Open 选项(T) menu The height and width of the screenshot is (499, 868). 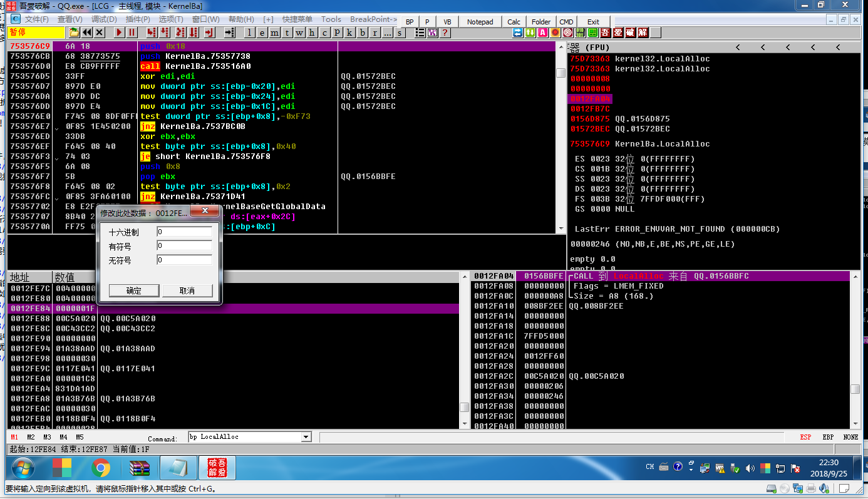171,19
